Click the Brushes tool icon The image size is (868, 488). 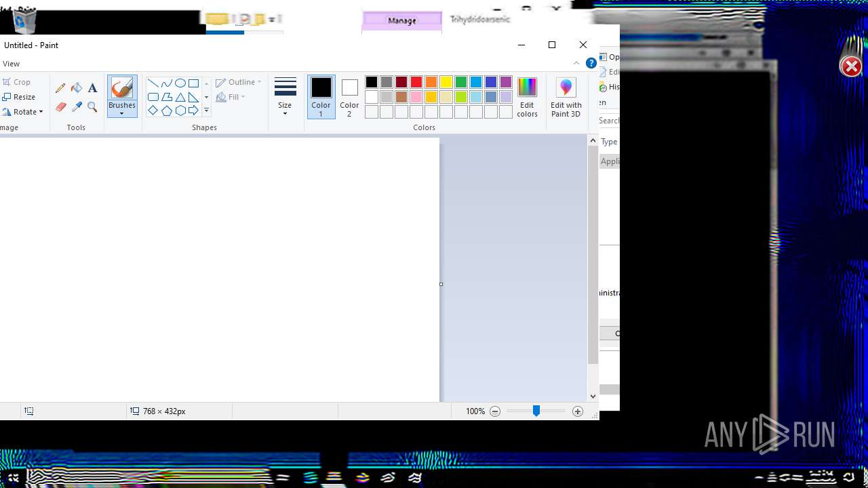(122, 87)
